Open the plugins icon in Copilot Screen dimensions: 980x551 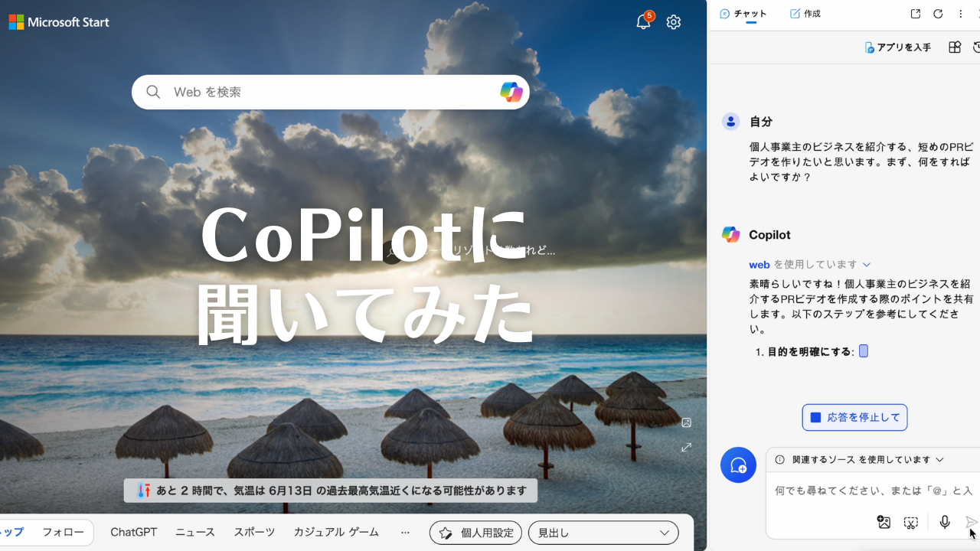click(955, 47)
